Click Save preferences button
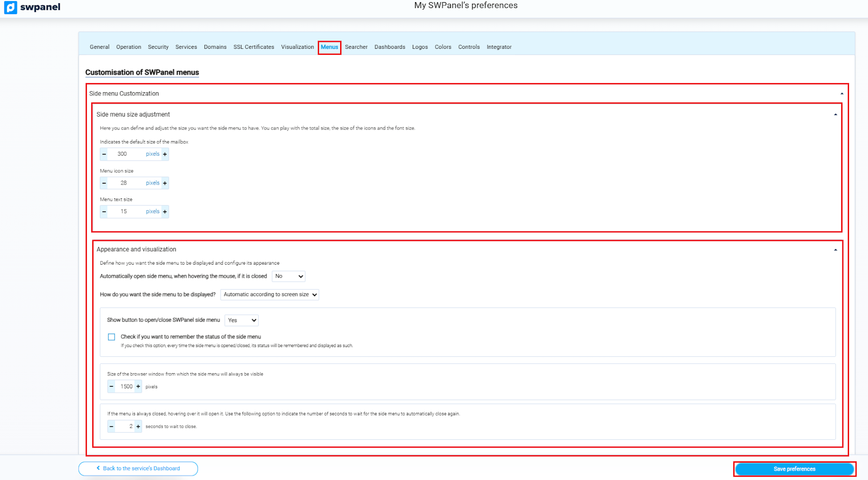Viewport: 868px width, 480px height. [794, 469]
